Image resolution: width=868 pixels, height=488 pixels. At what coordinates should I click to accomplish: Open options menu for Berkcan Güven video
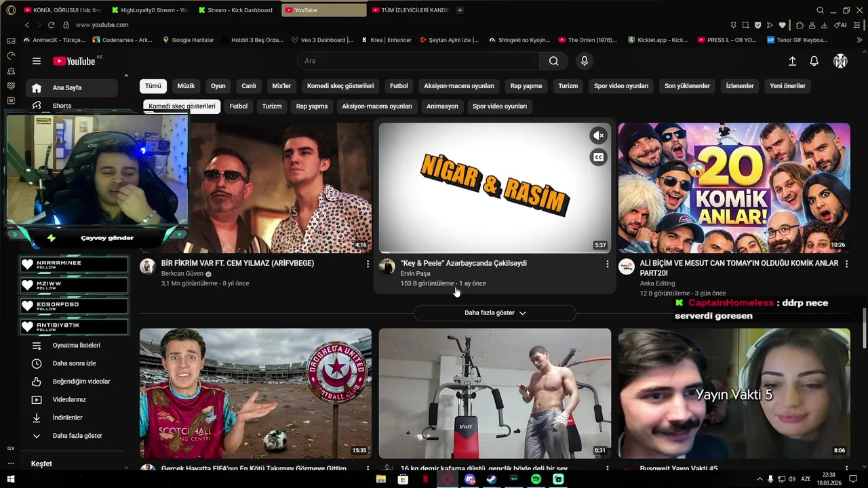coord(368,264)
